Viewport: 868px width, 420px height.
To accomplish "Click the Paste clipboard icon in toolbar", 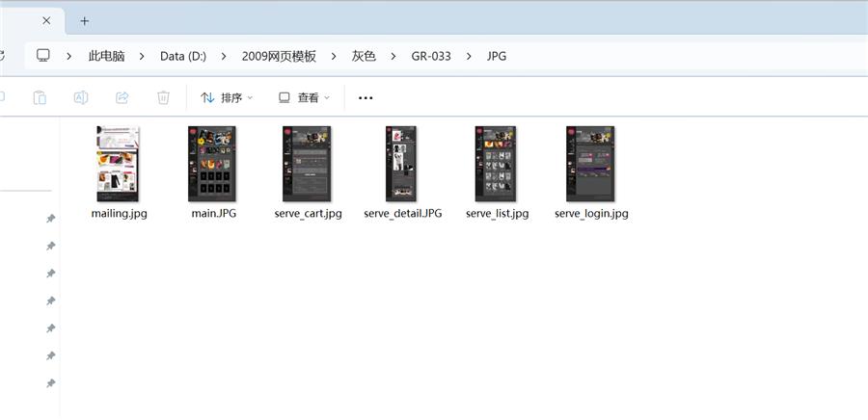I will click(x=40, y=98).
